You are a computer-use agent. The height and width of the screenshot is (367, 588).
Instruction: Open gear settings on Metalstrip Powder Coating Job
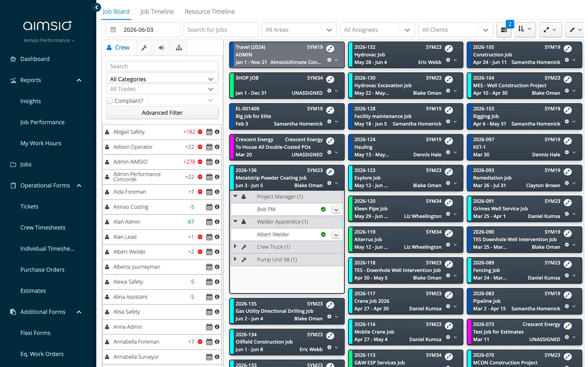(329, 183)
